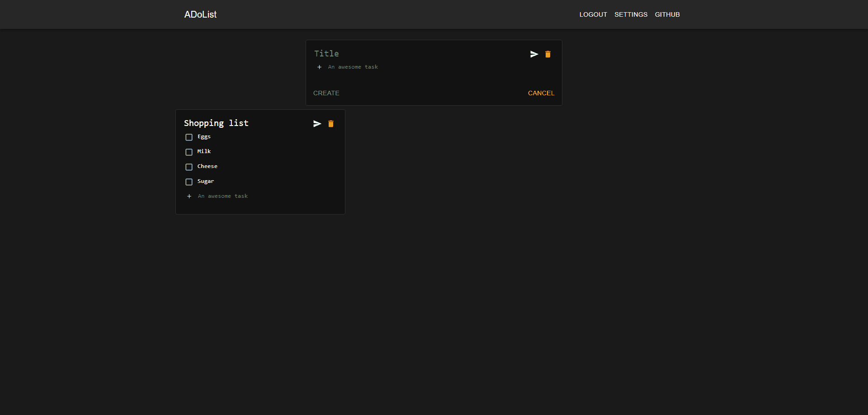
Task: Click the Eggs item text
Action: [x=204, y=137]
